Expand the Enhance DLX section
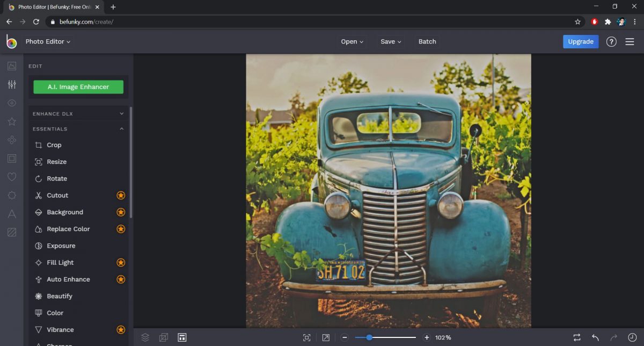The image size is (644, 346). [78, 113]
